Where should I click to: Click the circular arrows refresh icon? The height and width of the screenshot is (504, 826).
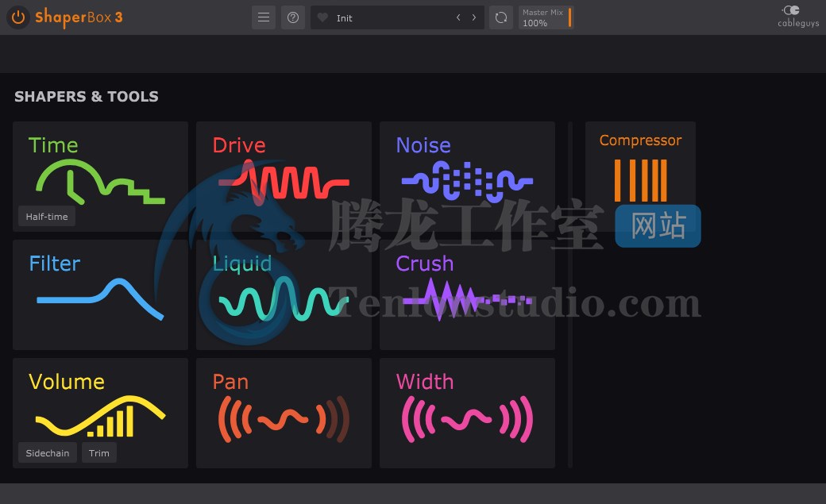pos(501,17)
